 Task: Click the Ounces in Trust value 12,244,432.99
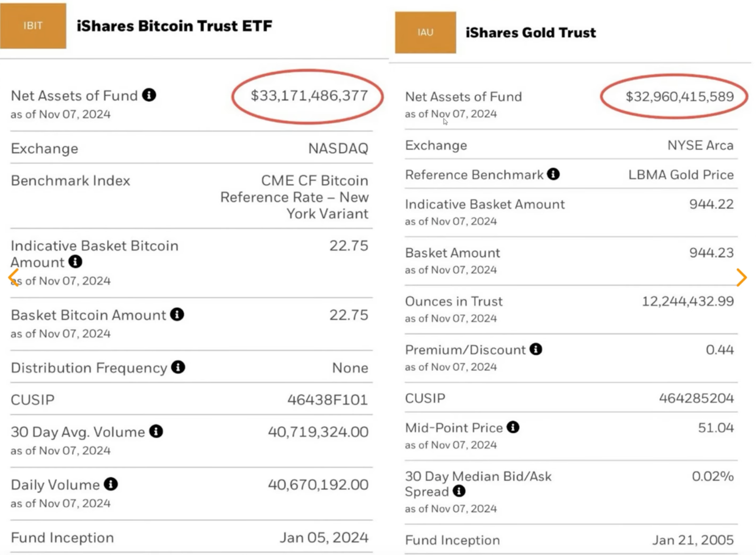pos(688,302)
